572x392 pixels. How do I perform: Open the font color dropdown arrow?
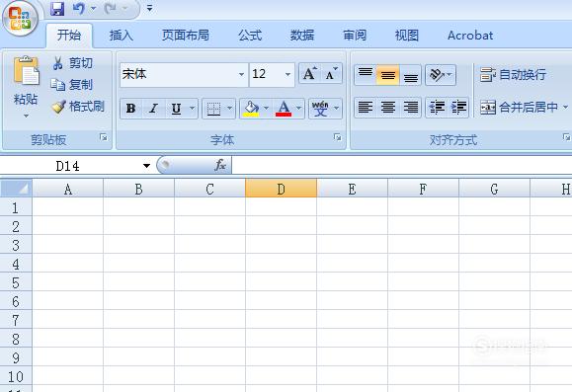point(298,109)
